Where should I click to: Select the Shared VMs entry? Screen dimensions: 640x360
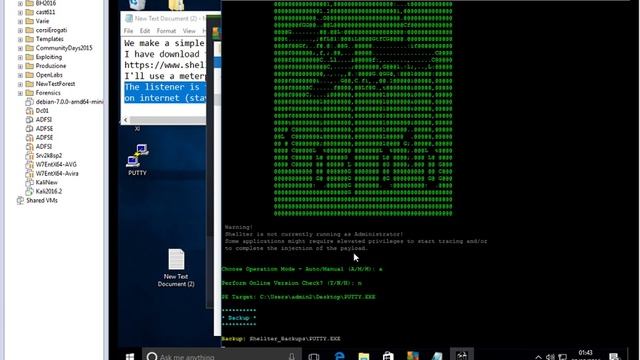(x=42, y=201)
